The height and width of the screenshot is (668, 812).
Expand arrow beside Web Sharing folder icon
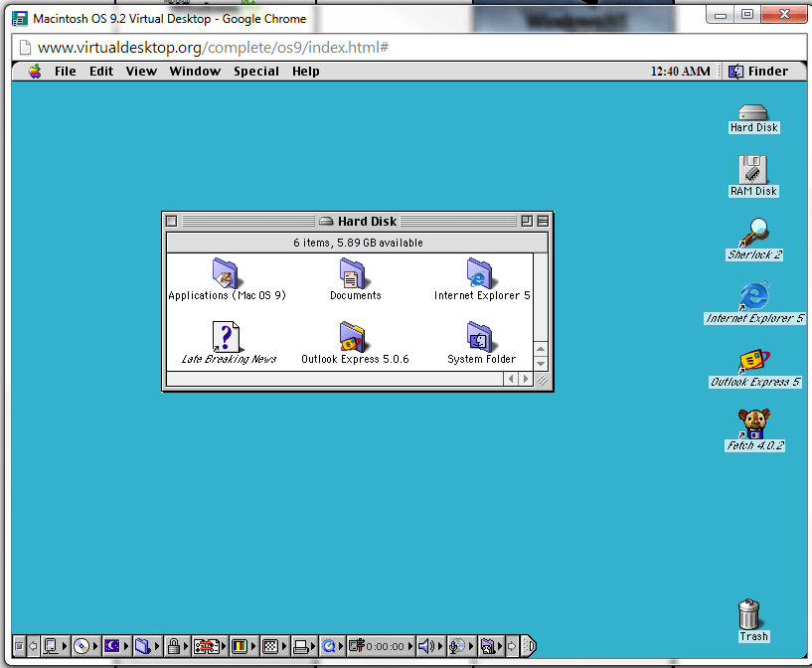click(500, 646)
